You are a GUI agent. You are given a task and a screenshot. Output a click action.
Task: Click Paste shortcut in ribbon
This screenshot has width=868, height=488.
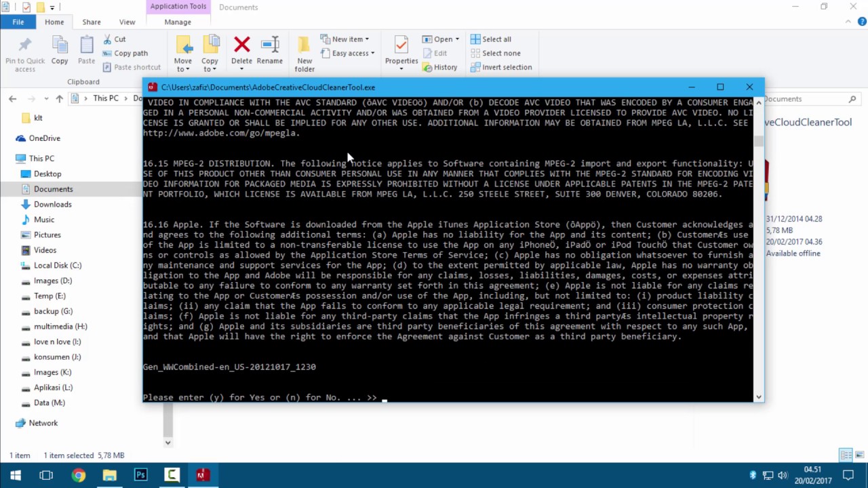[x=132, y=67]
